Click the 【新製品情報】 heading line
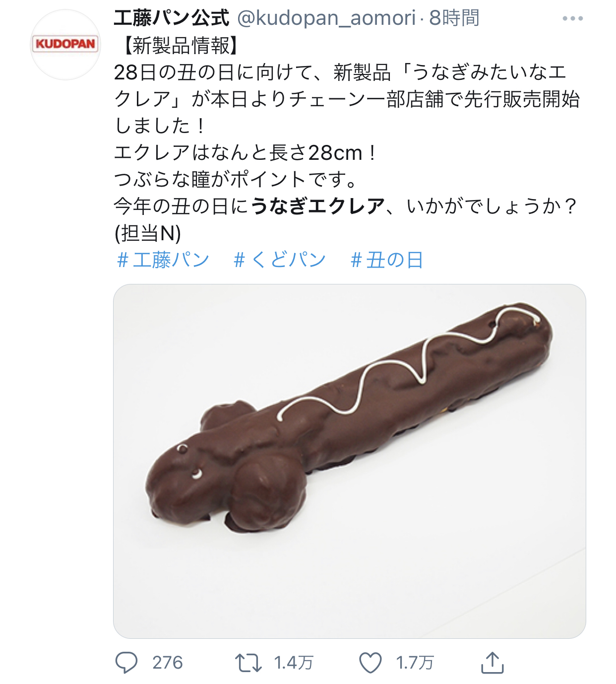616x684 pixels. click(180, 46)
